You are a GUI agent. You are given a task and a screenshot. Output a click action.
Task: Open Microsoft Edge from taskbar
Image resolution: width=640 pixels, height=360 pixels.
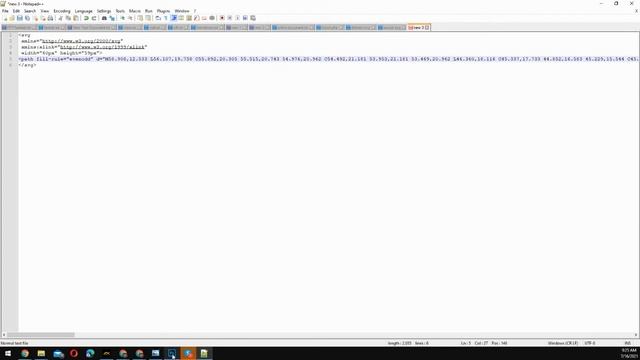coord(90,353)
